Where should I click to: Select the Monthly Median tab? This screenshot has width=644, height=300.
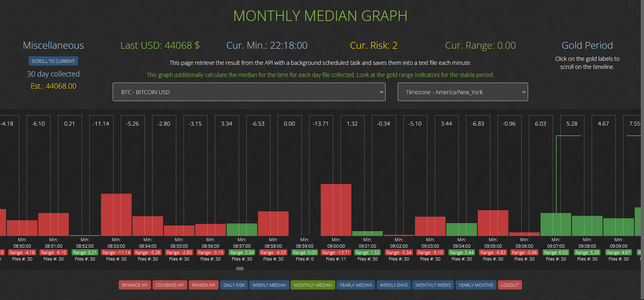pyautogui.click(x=313, y=285)
